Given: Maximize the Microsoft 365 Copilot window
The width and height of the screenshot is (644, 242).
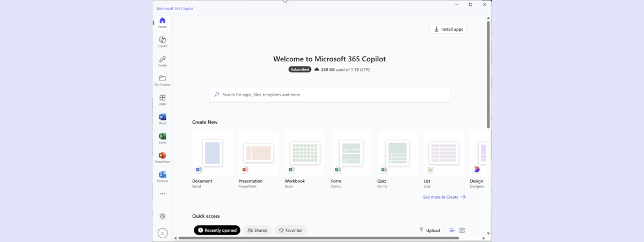Looking at the screenshot, I should (471, 4).
